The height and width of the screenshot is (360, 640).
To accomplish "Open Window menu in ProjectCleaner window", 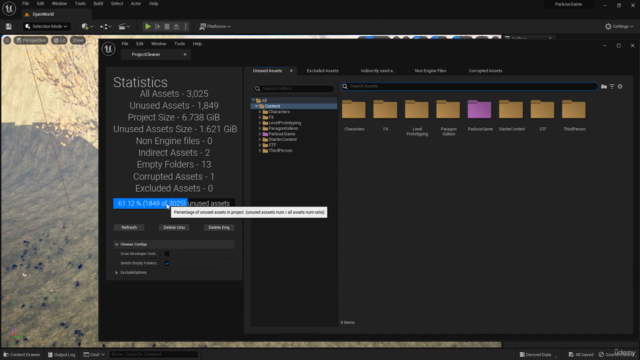I will click(159, 44).
